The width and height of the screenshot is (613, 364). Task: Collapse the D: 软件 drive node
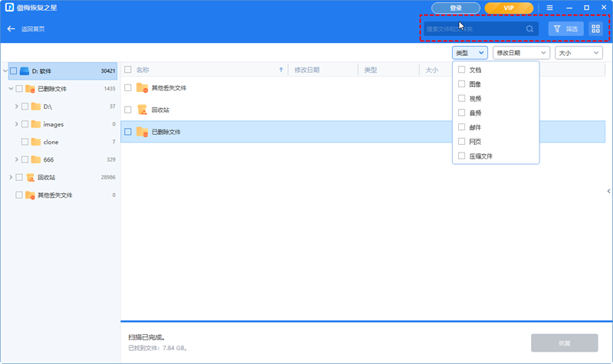(5, 71)
